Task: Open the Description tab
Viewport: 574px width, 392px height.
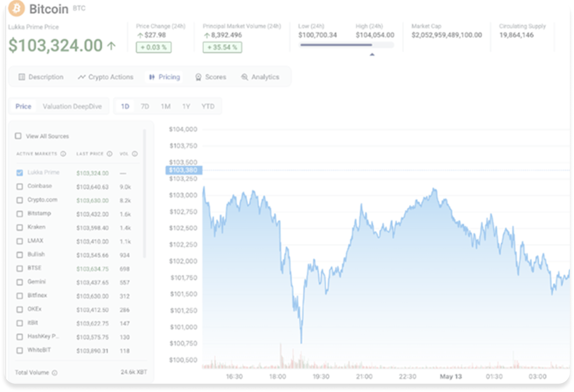Action: 41,77
